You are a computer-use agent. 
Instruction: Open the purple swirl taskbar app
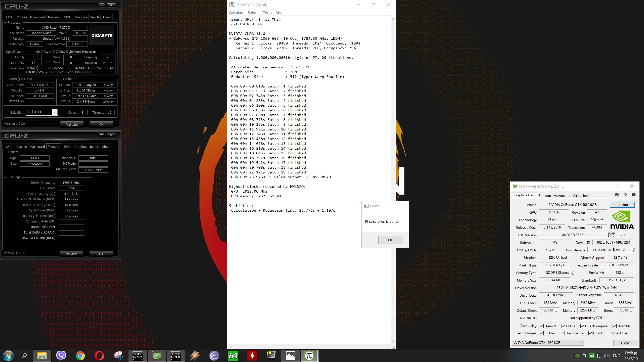tap(214, 356)
